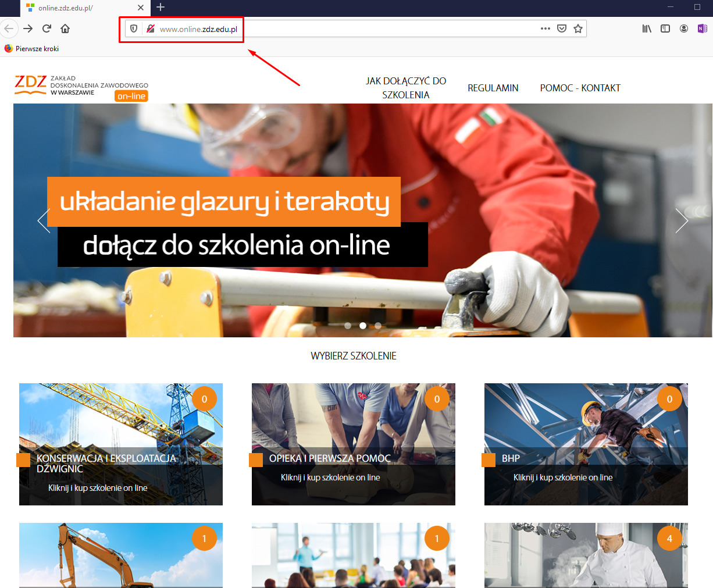This screenshot has width=713, height=588.
Task: Open the page actions three-dot menu
Action: (545, 28)
